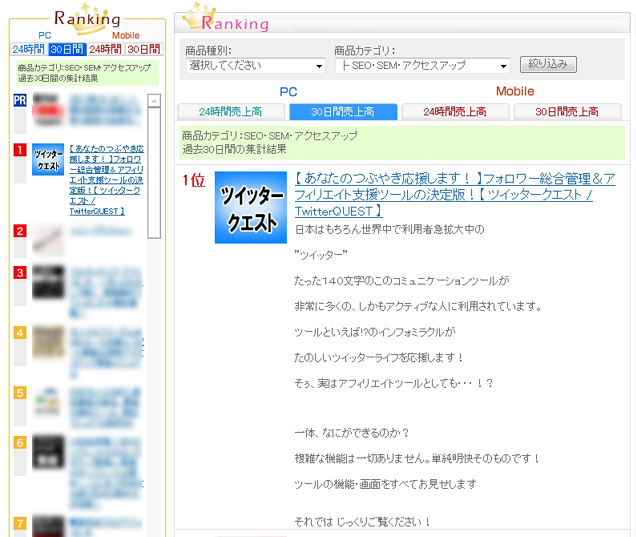Click the PR badge in the sidebar
The height and width of the screenshot is (537, 636).
click(x=20, y=100)
